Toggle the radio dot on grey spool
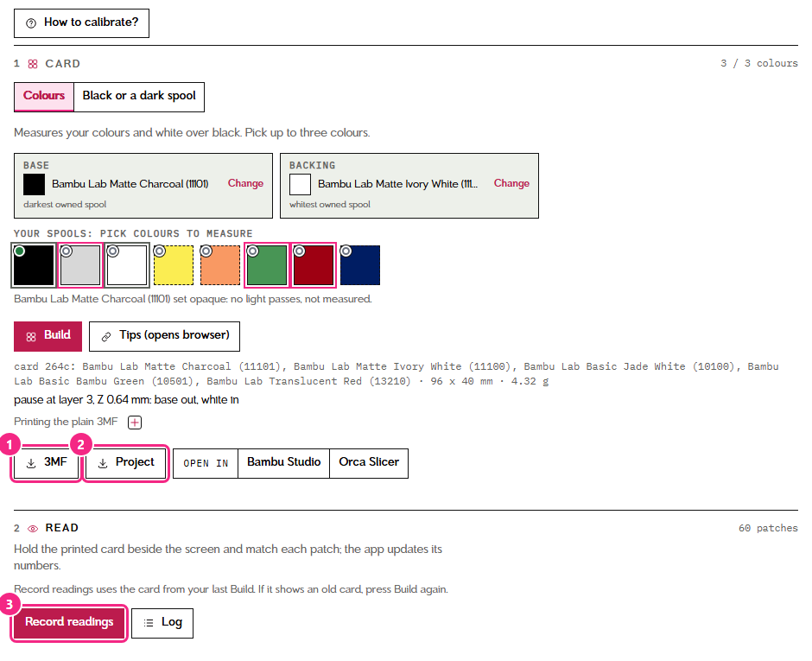Image resolution: width=812 pixels, height=661 pixels. (67, 251)
